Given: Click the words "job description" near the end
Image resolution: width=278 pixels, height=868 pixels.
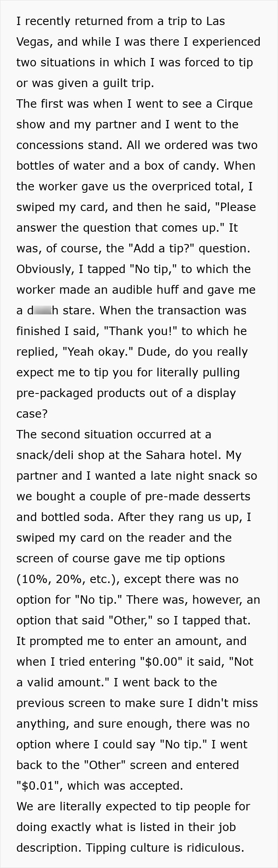Looking at the screenshot, I should pyautogui.click(x=126, y=837).
